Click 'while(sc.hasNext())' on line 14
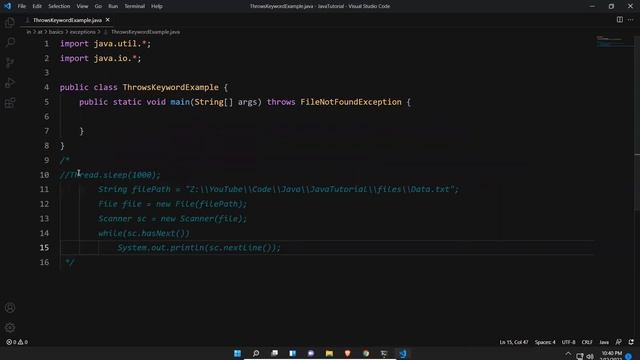The height and width of the screenshot is (360, 640). pyautogui.click(x=144, y=233)
